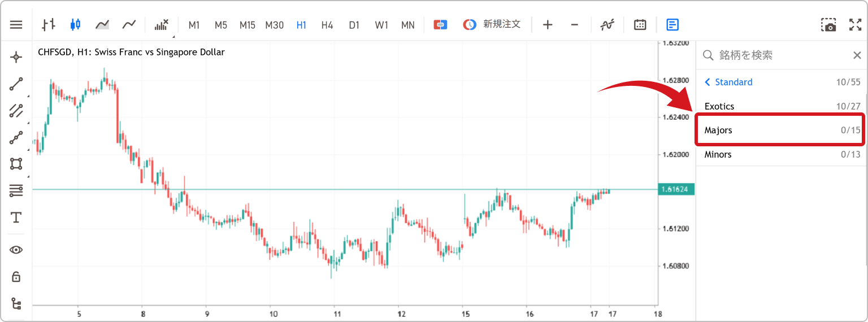Switch to M15 timeframe
This screenshot has height=322, width=868.
(x=248, y=25)
